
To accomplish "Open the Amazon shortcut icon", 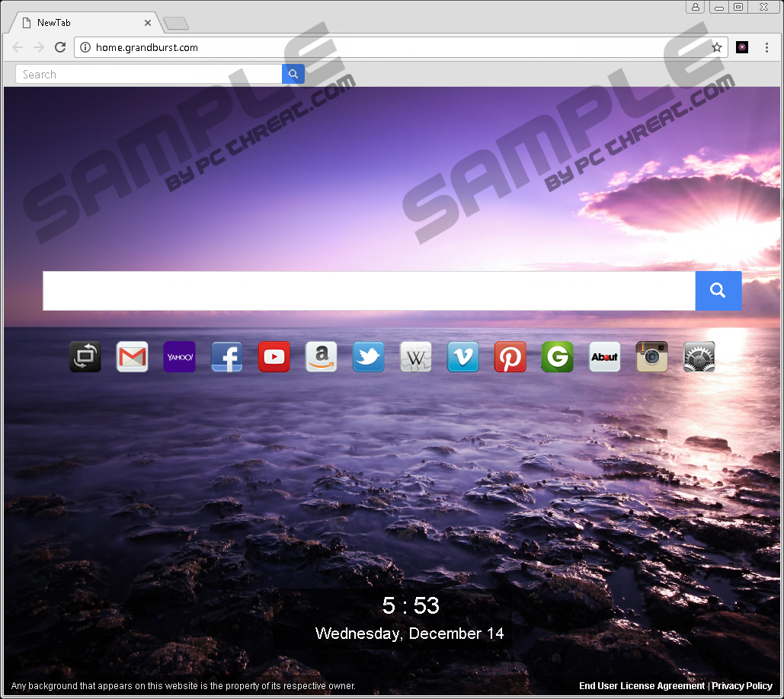I will pos(322,357).
